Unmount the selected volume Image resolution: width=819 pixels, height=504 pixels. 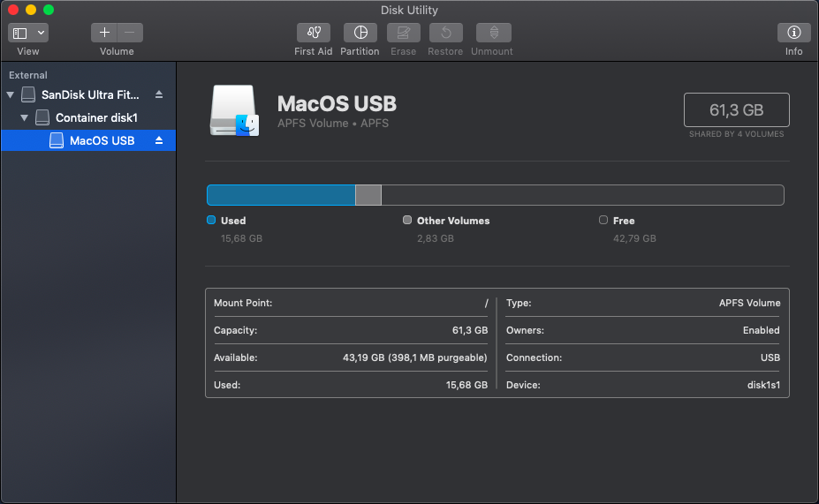tap(493, 33)
